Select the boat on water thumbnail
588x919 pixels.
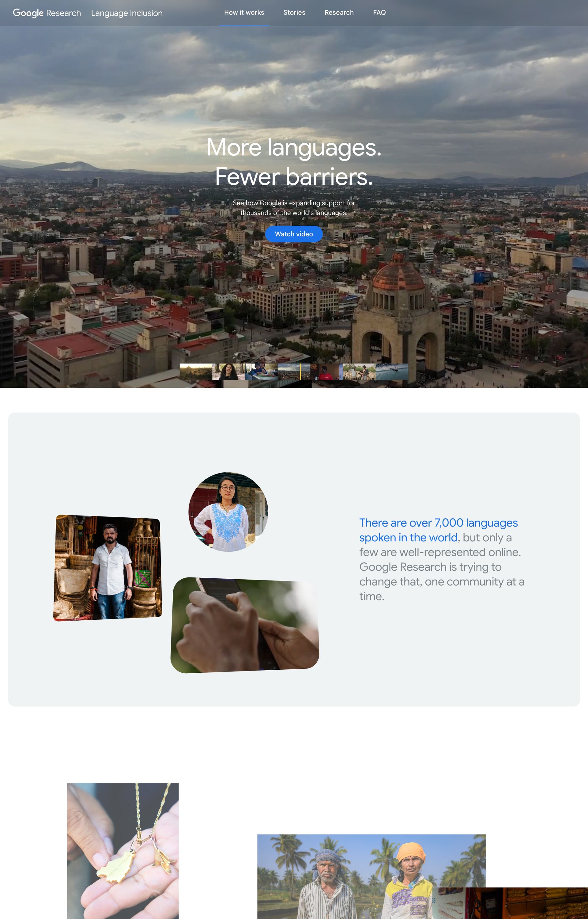click(392, 372)
